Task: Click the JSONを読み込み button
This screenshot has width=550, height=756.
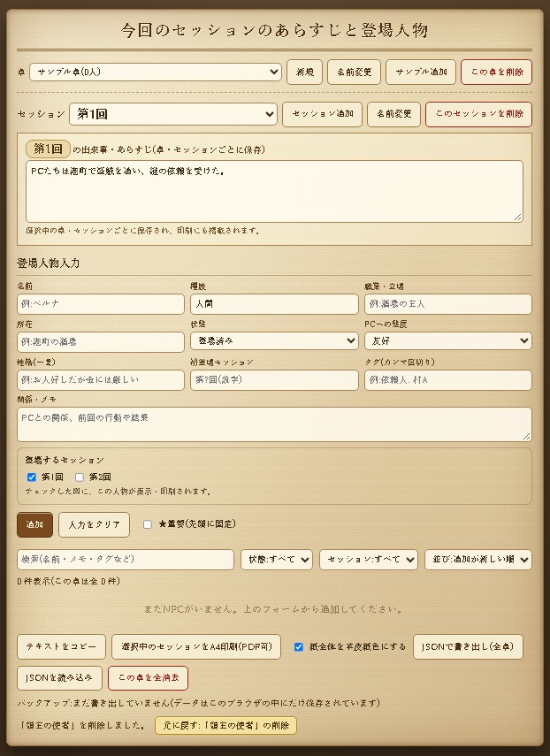Action: (x=59, y=678)
